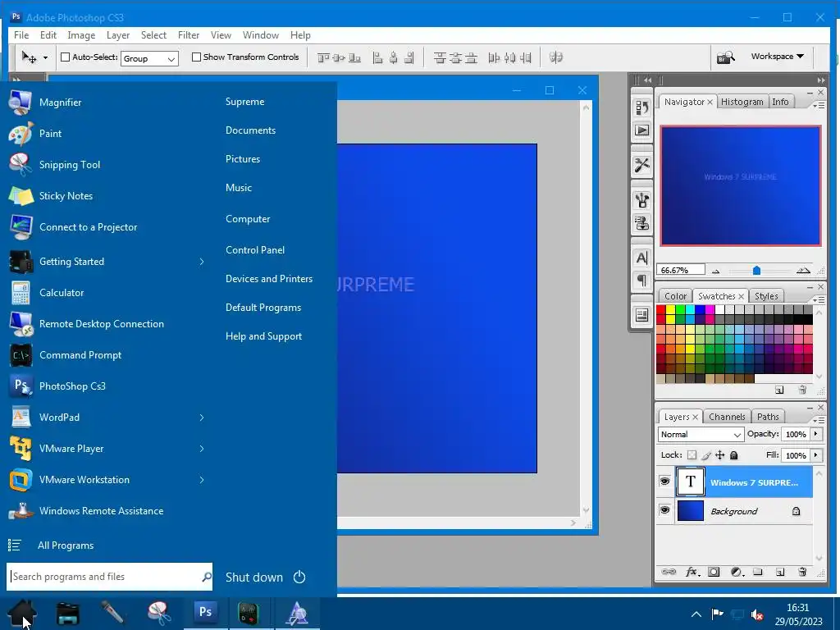Open Control Panel link

click(x=255, y=250)
